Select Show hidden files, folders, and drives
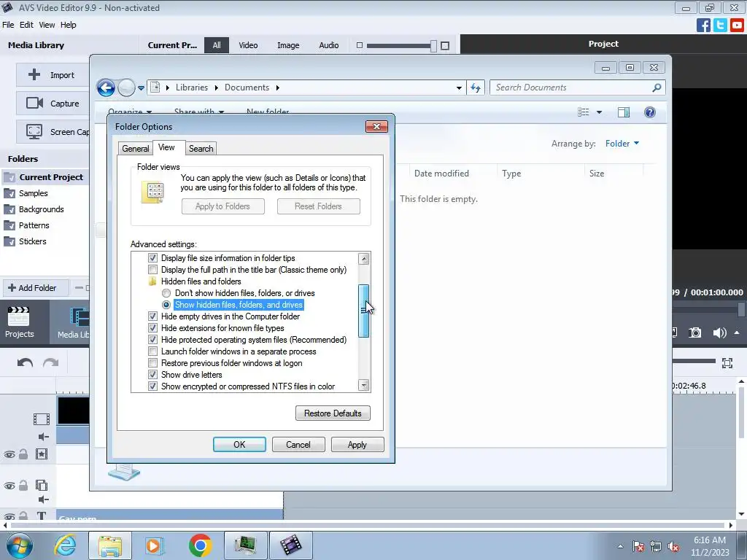Viewport: 747px width, 560px height. point(166,305)
